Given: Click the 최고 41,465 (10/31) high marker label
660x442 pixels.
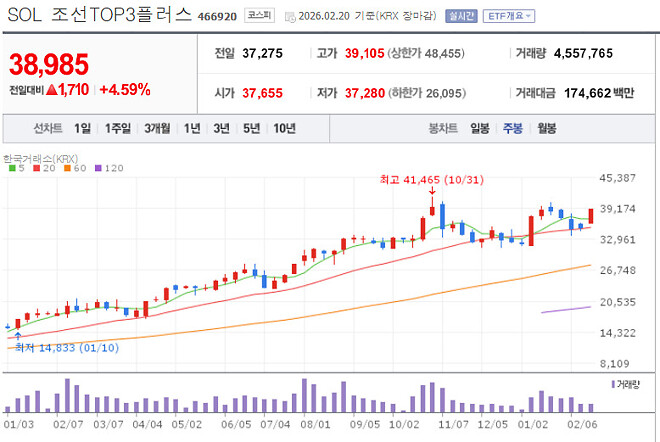Looking at the screenshot, I should tap(432, 180).
